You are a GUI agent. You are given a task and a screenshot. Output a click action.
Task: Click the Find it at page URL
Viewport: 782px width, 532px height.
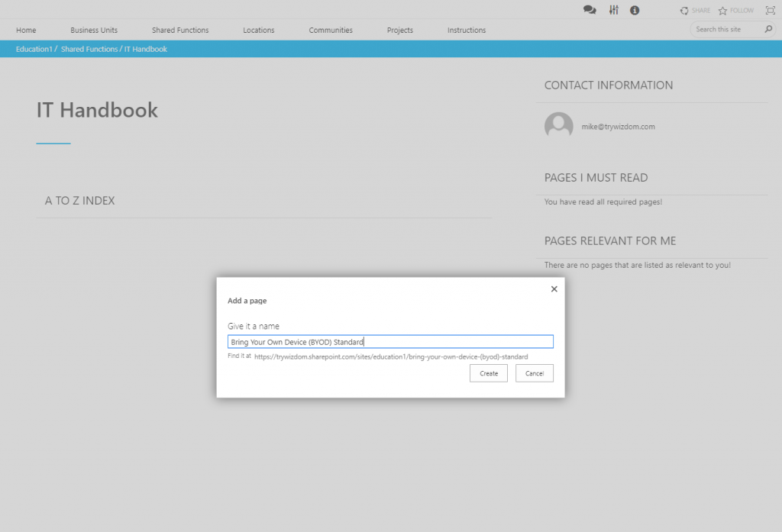391,357
